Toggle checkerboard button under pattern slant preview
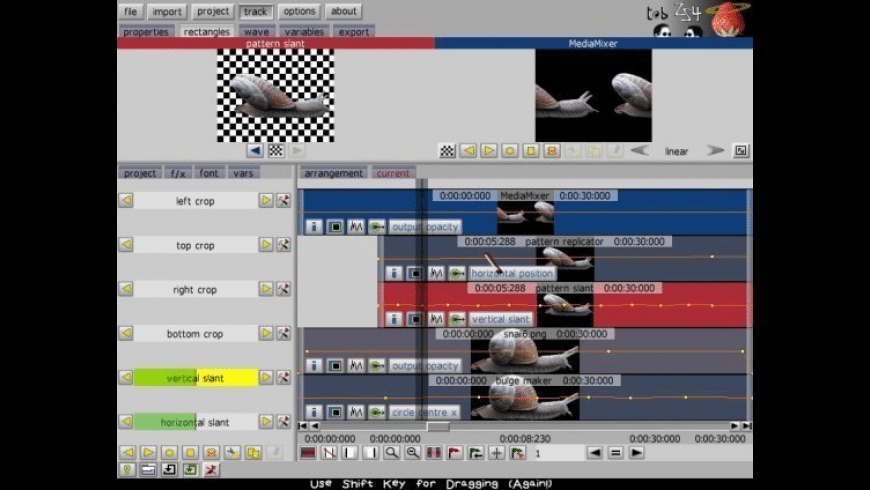 click(275, 151)
